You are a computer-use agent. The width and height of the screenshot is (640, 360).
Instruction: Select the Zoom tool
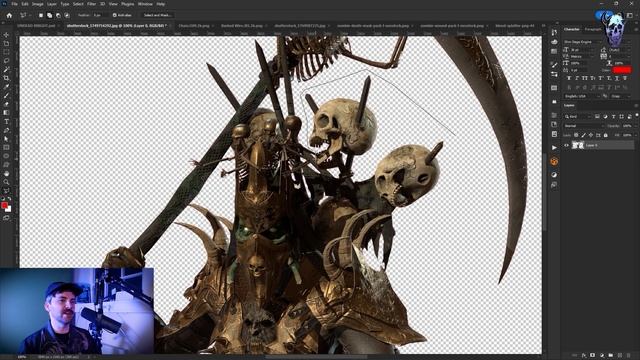coord(6,182)
